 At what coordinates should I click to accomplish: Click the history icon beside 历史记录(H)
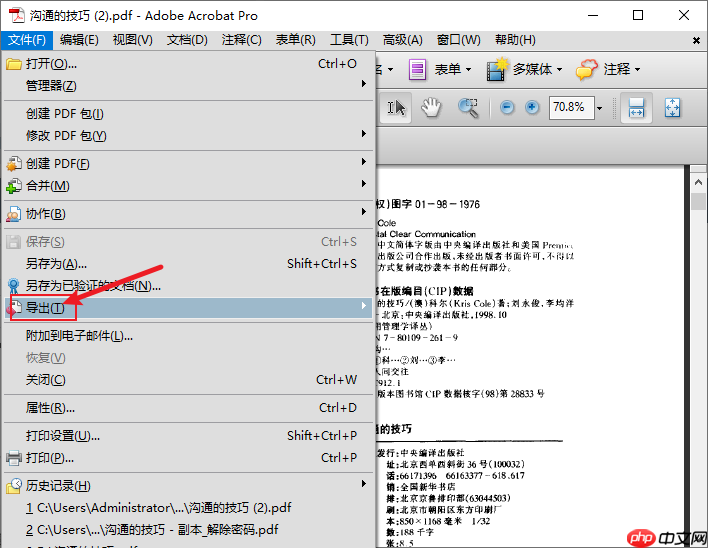[14, 486]
